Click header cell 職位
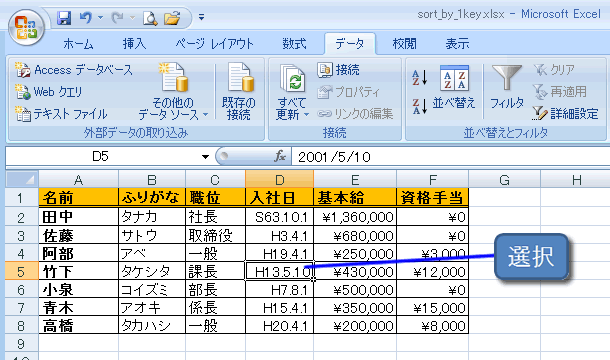Screen dimensions: 610x360 216,198
